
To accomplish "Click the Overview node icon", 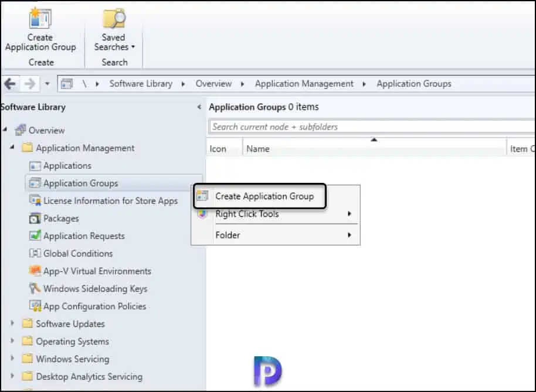I will (21, 130).
